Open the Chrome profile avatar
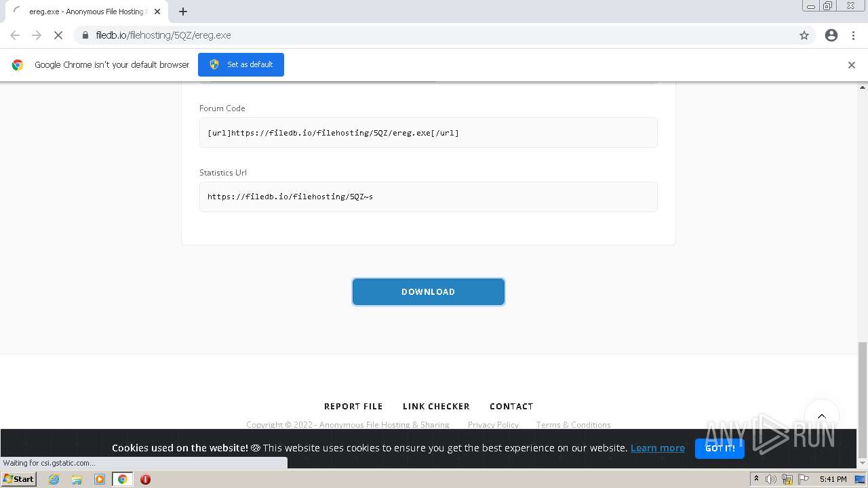 coord(831,35)
